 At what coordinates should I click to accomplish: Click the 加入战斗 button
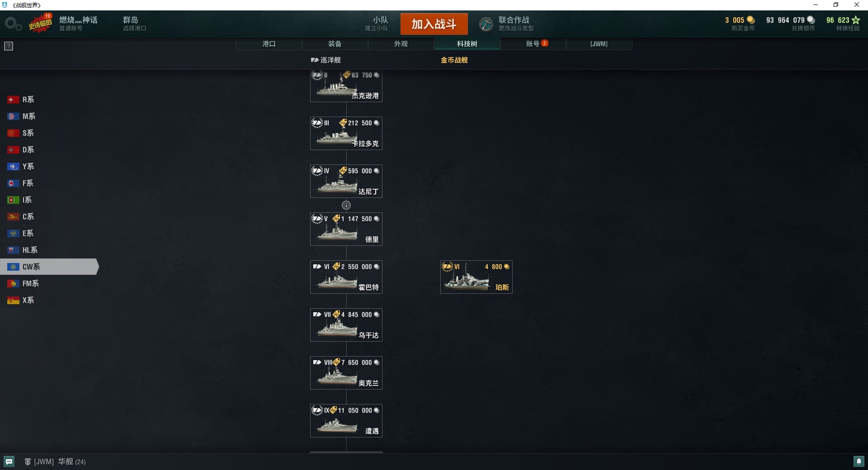pos(434,24)
